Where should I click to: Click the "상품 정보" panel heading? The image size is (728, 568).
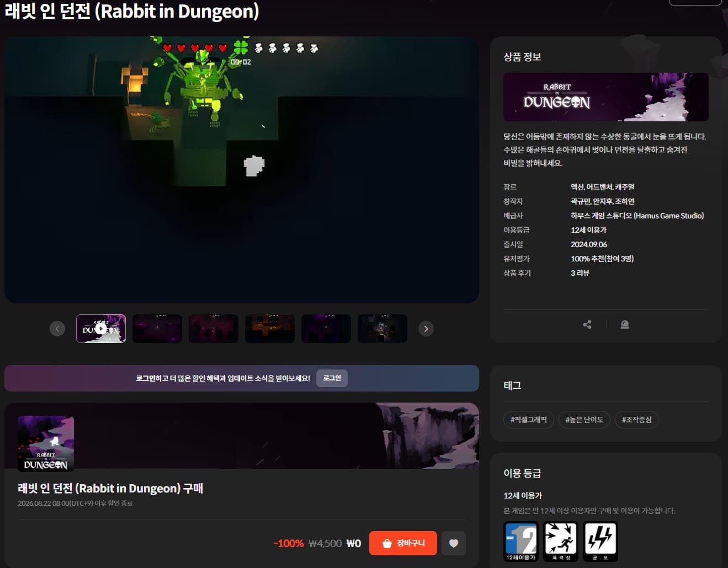[x=522, y=57]
